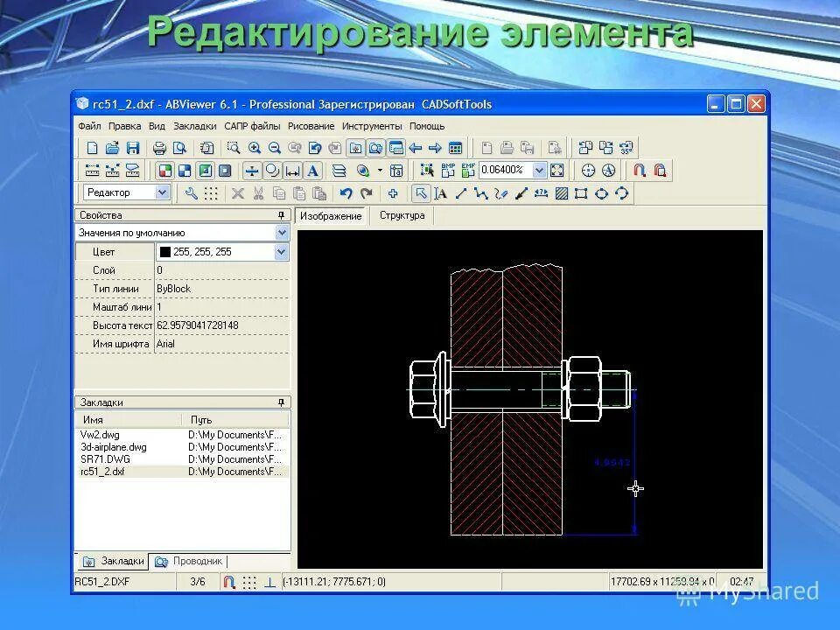
Task: Click the rotate 35° icon
Action: (626, 149)
